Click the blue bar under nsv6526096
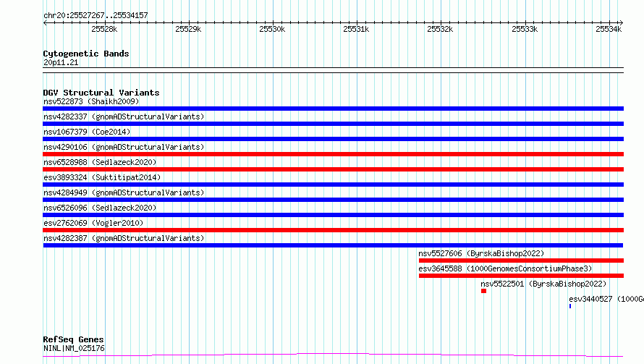Image resolution: width=644 pixels, height=364 pixels. coord(333,215)
